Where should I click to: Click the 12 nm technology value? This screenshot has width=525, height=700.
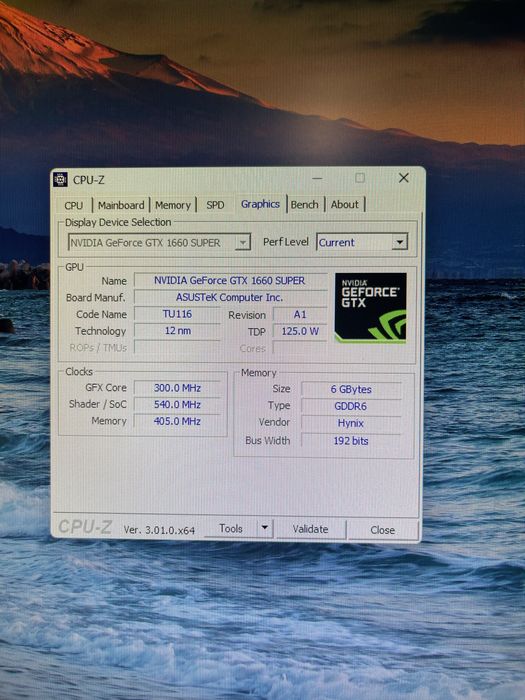click(x=177, y=331)
